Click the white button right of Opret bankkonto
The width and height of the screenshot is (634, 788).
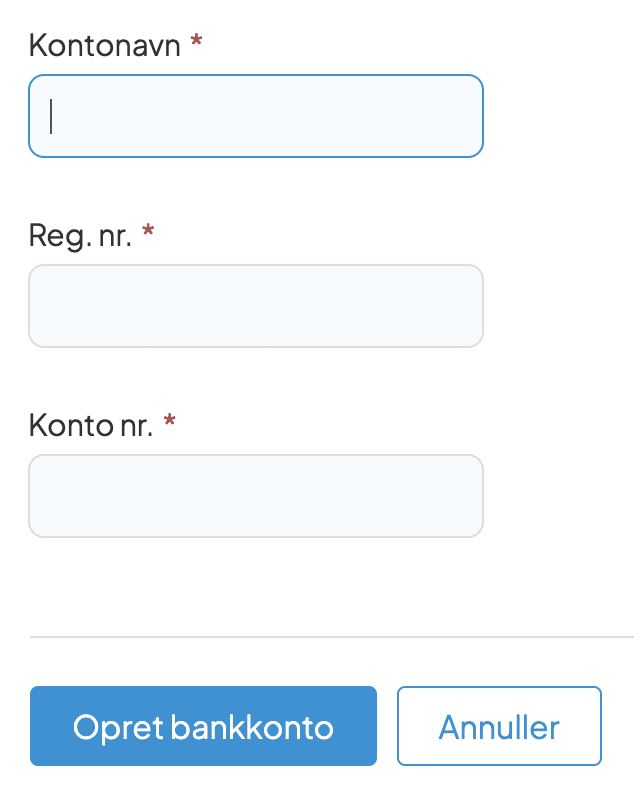(499, 726)
